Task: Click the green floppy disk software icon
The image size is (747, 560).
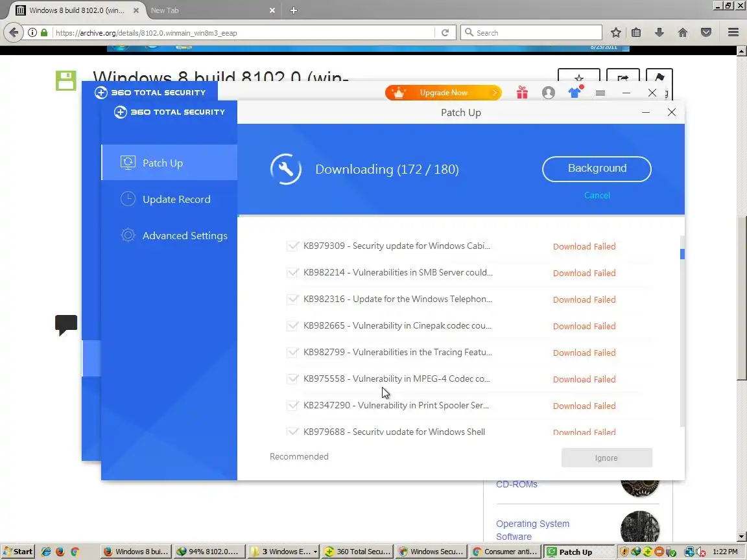Action: coord(65,80)
